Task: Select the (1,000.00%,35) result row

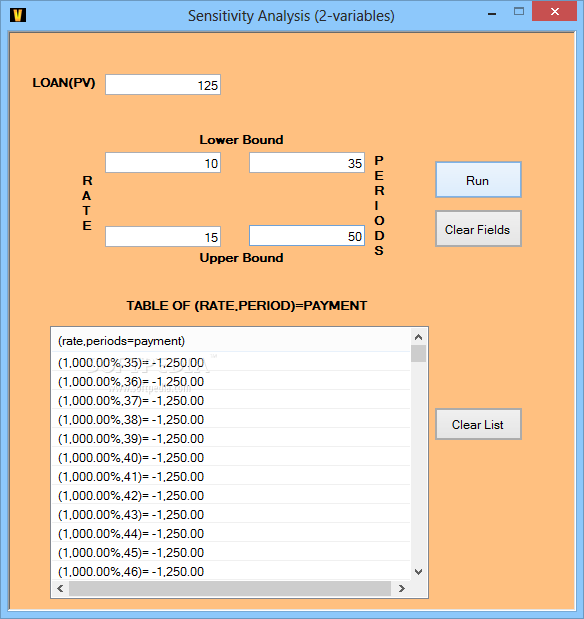Action: (231, 362)
